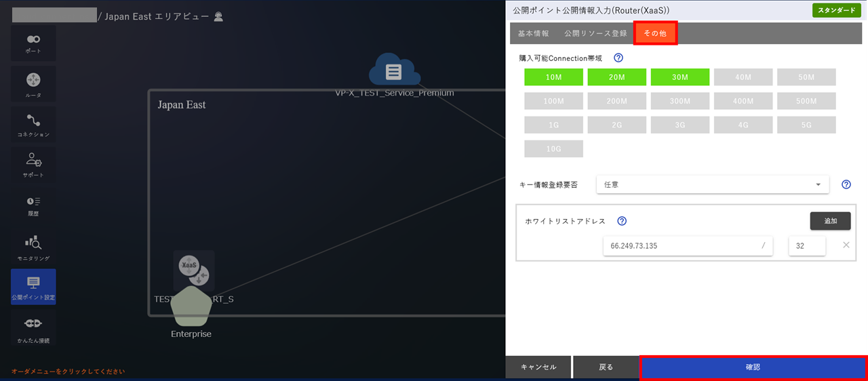Click the 追加 add button
868x381 pixels.
830,221
